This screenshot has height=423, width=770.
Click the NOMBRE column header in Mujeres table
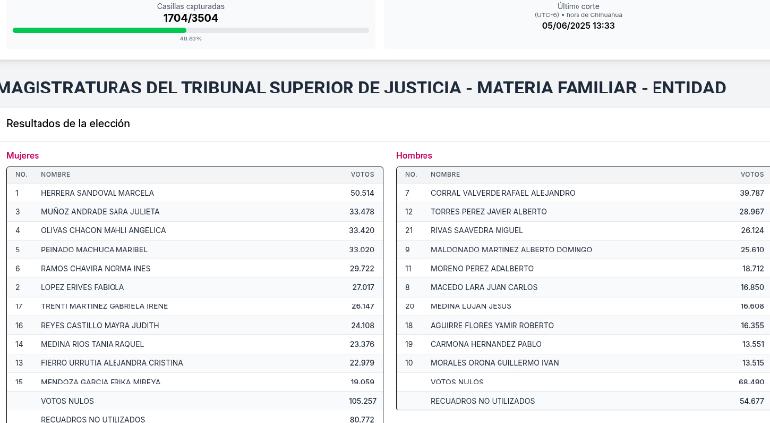click(55, 174)
